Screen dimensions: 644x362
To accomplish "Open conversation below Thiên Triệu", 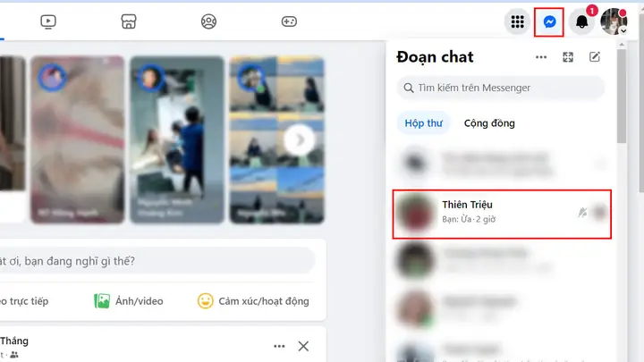I will pyautogui.click(x=502, y=260).
